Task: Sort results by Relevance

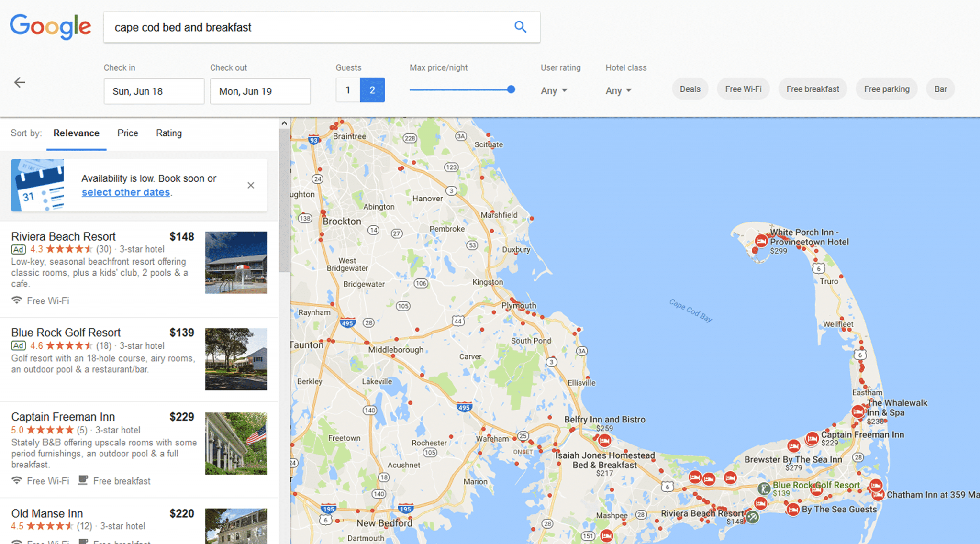Action: (x=76, y=133)
